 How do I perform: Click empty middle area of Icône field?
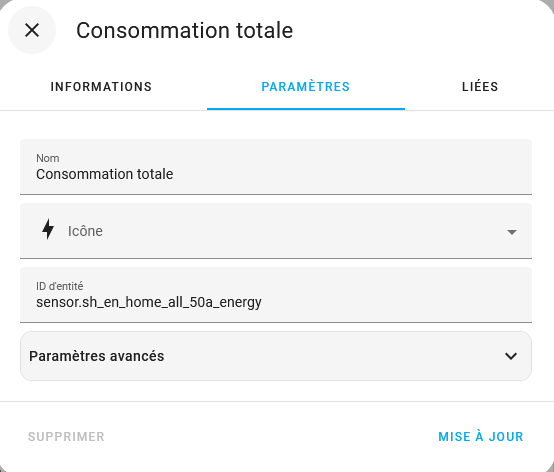click(304, 231)
